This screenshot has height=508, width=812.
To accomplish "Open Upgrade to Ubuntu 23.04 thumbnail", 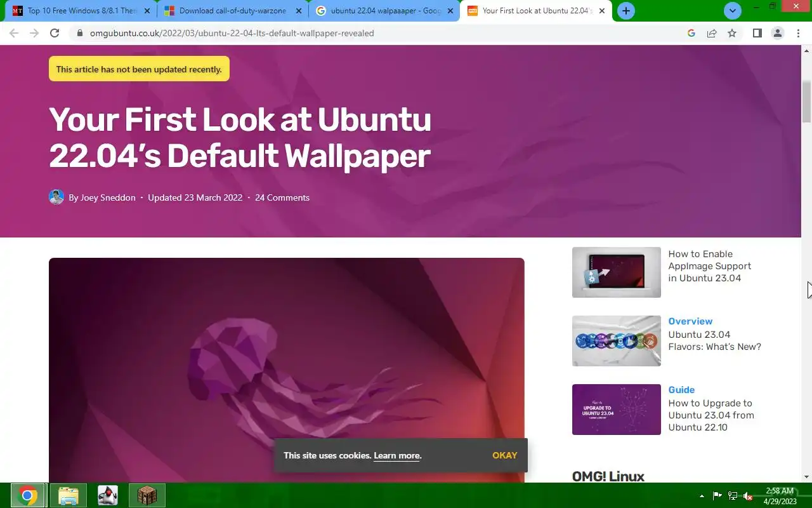I will click(x=617, y=410).
